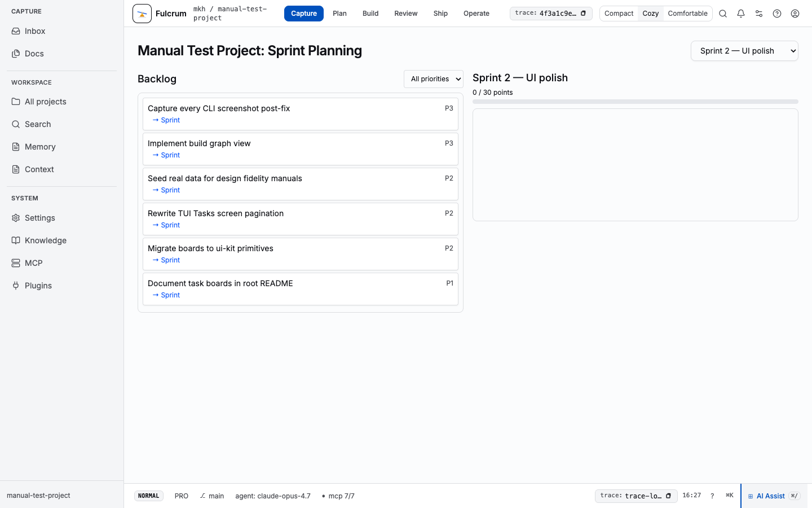
Task: Click the Search magnifier icon in sidebar
Action: (x=16, y=124)
